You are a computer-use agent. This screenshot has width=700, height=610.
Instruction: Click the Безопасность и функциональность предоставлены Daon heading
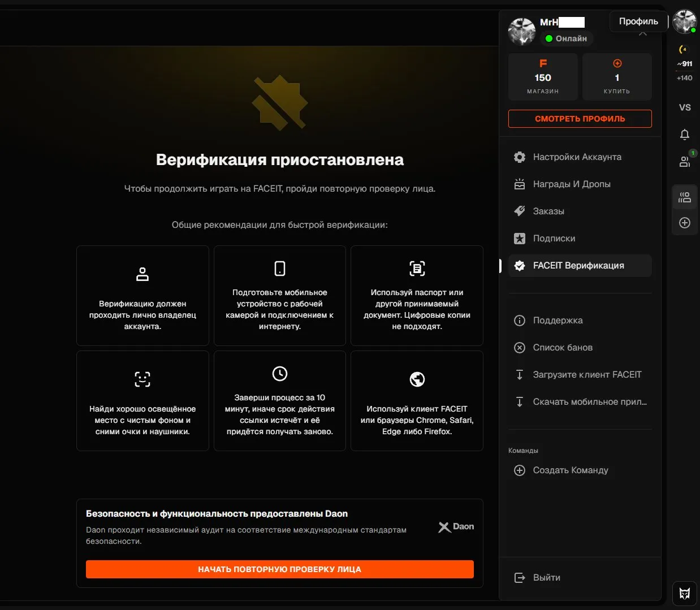(x=217, y=514)
